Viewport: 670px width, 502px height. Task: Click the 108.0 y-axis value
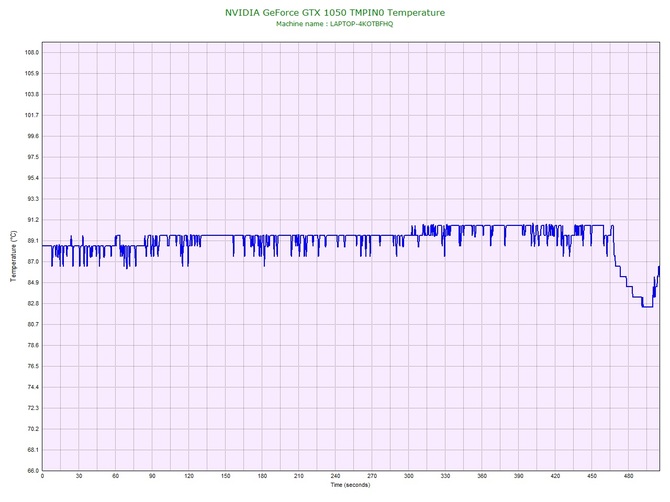tap(32, 53)
